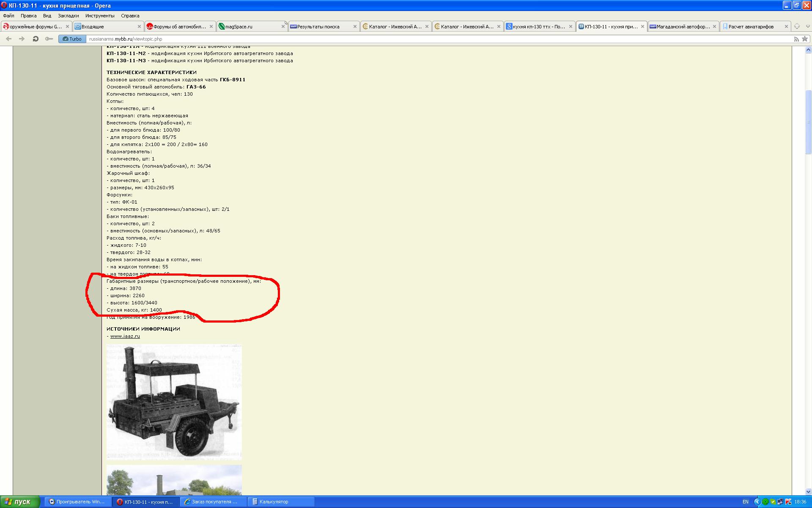The height and width of the screenshot is (508, 812).
Task: Close the magSpace.ru tab
Action: [283, 26]
